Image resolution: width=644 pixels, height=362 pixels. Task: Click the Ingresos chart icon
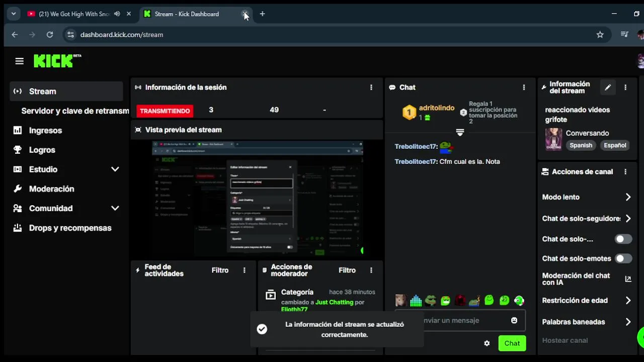18,130
